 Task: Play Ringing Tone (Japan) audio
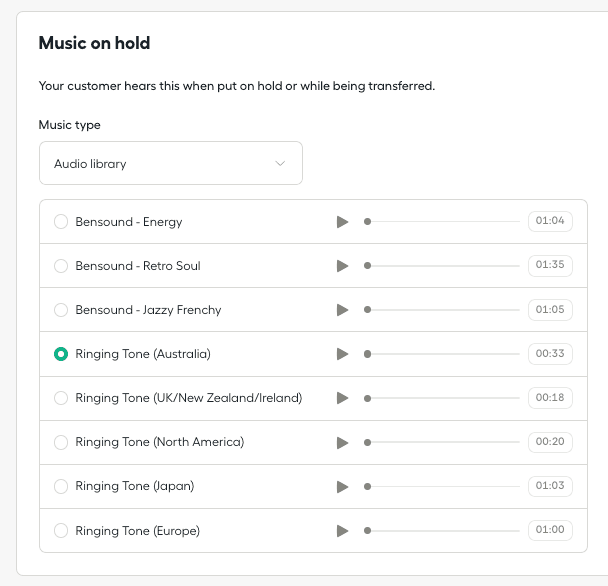tap(342, 486)
